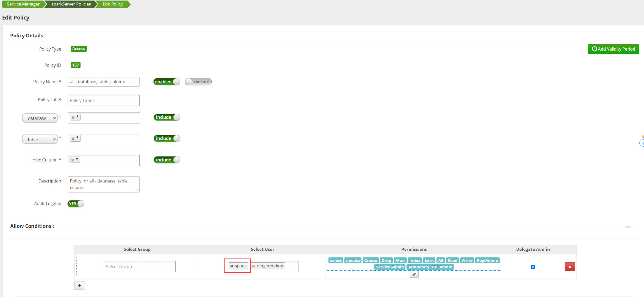Screen dimensions: 644x297
Task: Remove asterisk tag from Hive Column field
Action: [73, 160]
